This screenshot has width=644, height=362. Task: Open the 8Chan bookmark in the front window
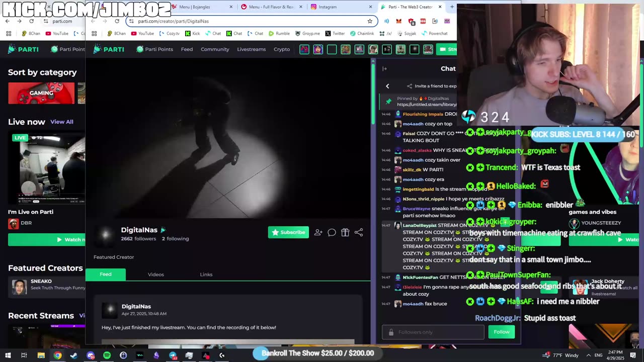pyautogui.click(x=116, y=34)
